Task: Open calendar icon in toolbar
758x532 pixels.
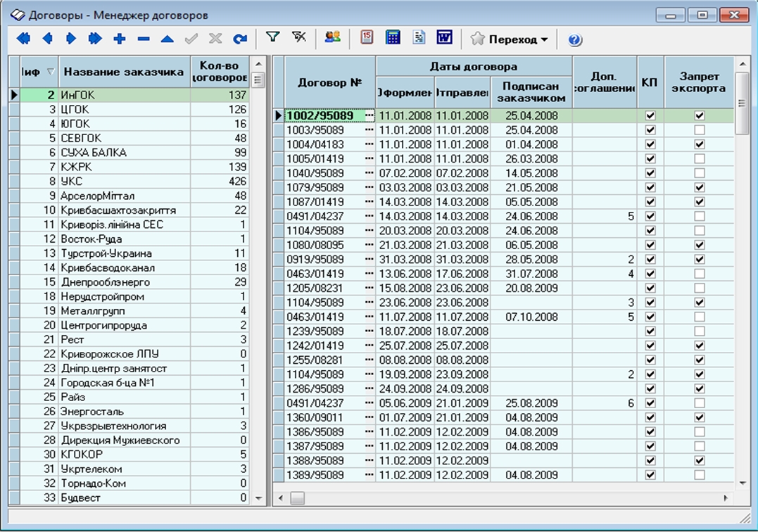Action: pos(367,37)
